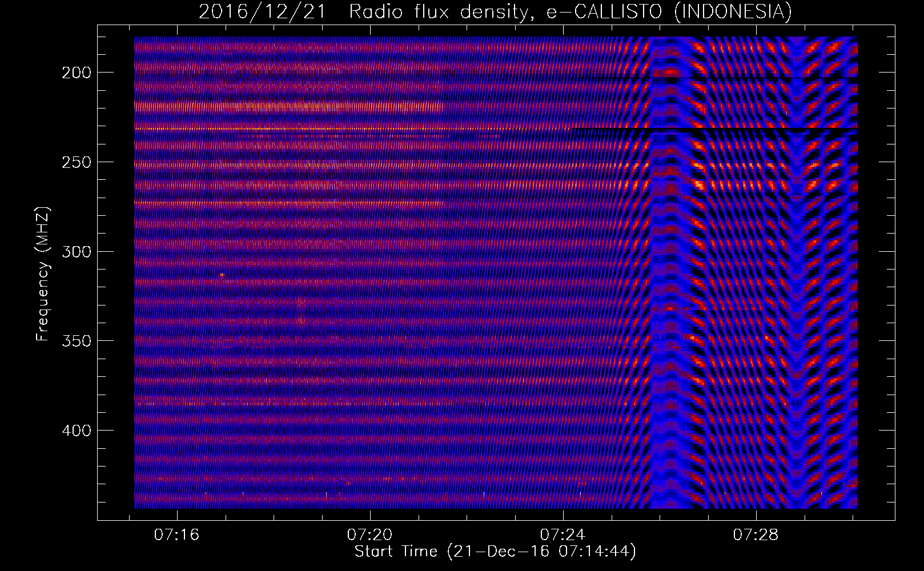Click the date "2016/12/21" in the title

(262, 11)
